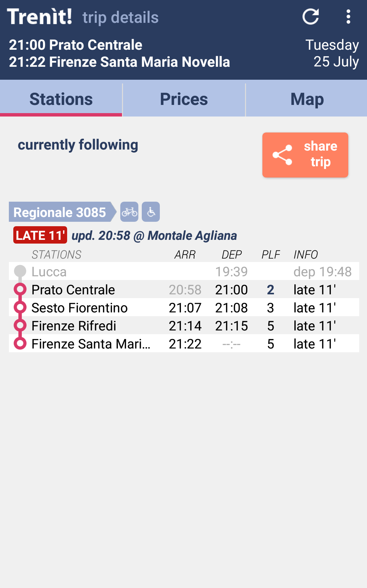
Task: Tap the LATE 11' red badge
Action: [40, 235]
